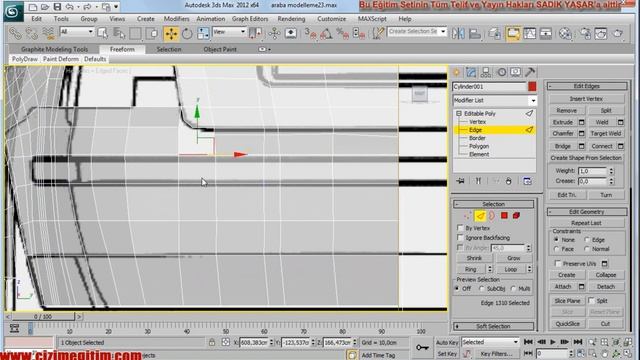Select Multi preview selection radio

(x=513, y=289)
